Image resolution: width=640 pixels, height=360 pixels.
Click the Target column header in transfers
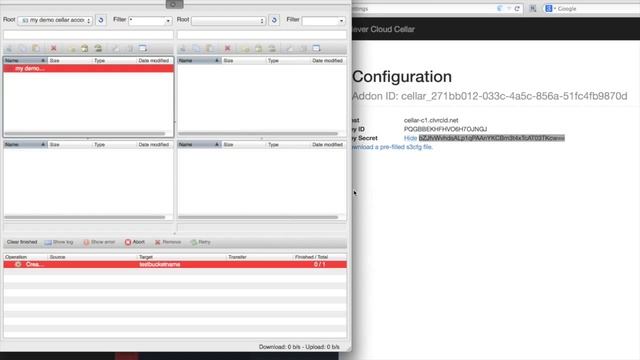[181, 257]
